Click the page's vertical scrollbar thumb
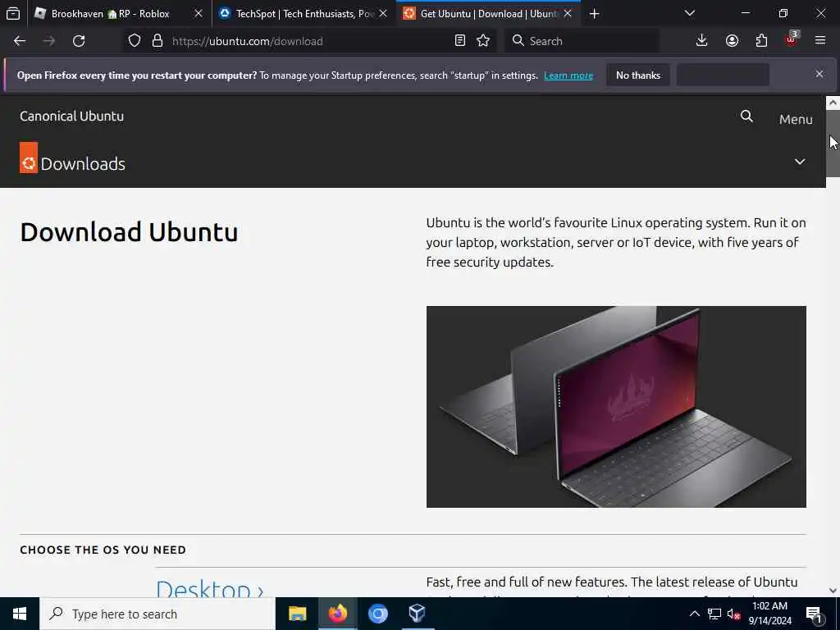Viewport: 840px width, 630px height. tap(833, 143)
